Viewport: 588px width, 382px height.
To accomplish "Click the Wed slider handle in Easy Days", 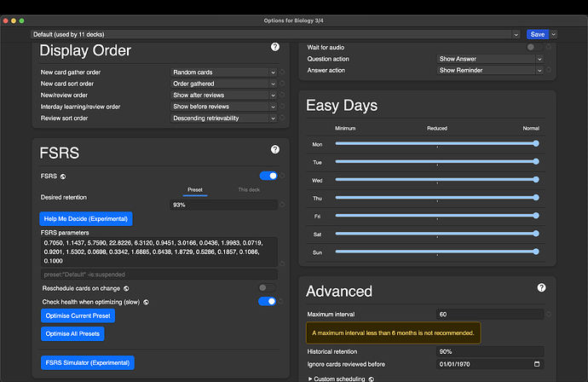I will 536,180.
